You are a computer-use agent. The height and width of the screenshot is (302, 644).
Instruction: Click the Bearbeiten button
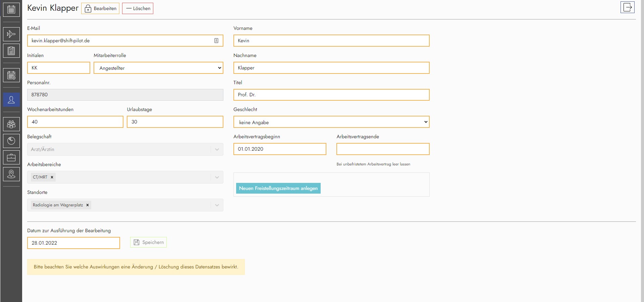tap(100, 8)
